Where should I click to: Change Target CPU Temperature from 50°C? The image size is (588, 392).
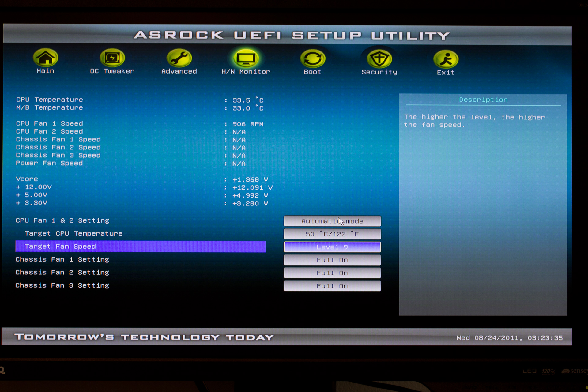[332, 234]
